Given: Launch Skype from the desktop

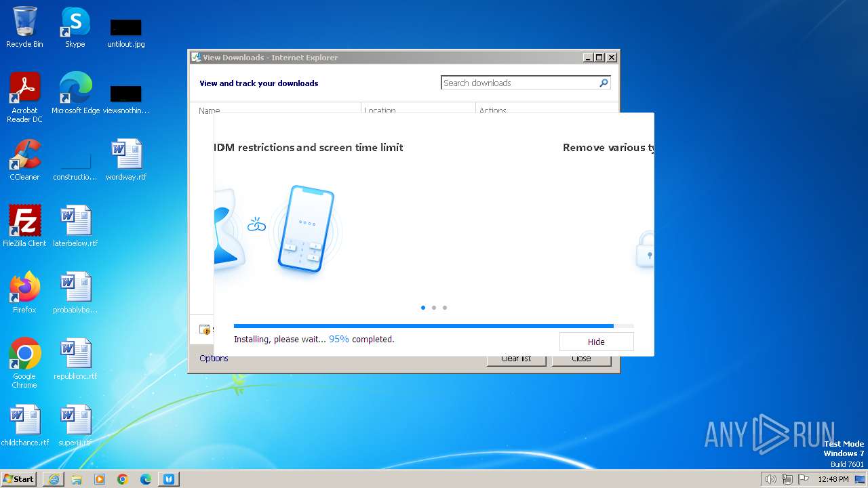Looking at the screenshot, I should coord(75,27).
